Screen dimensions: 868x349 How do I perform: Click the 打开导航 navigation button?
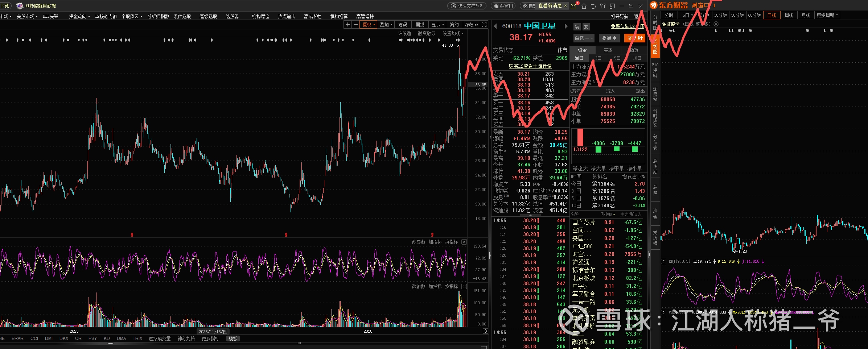pos(620,16)
